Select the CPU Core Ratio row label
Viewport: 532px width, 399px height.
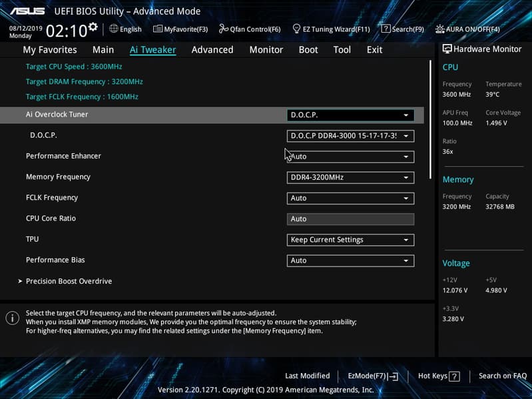51,218
